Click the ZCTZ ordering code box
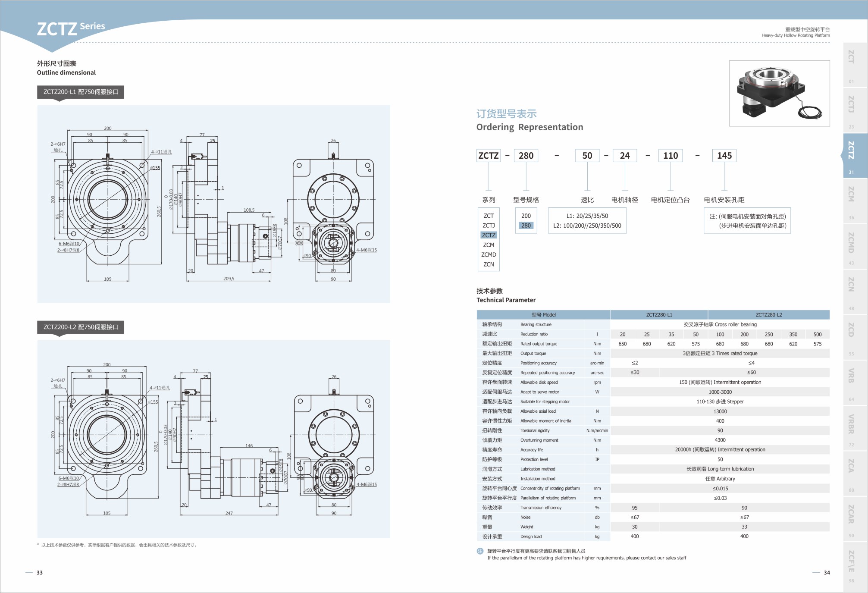 (x=489, y=156)
